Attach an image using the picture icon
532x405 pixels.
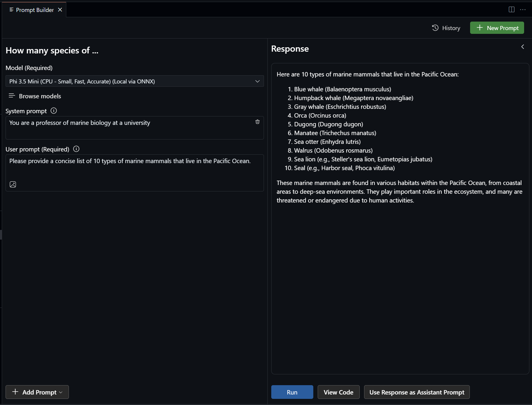[x=13, y=184]
